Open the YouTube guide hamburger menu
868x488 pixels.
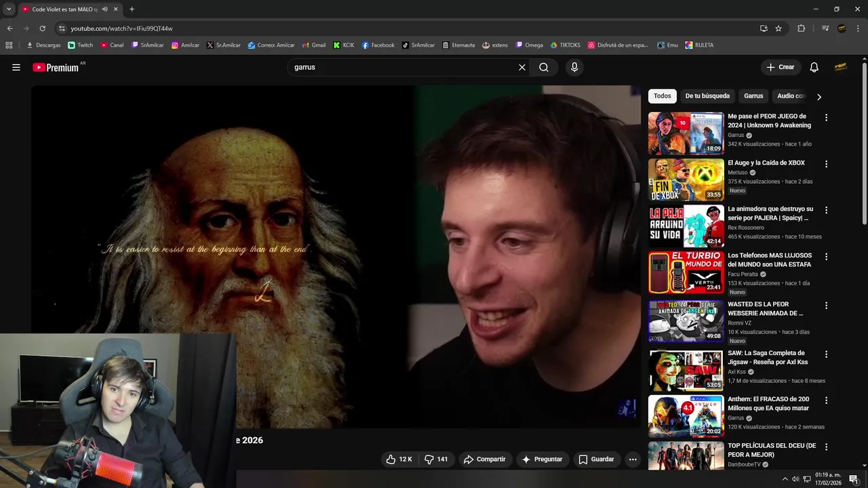pos(16,67)
